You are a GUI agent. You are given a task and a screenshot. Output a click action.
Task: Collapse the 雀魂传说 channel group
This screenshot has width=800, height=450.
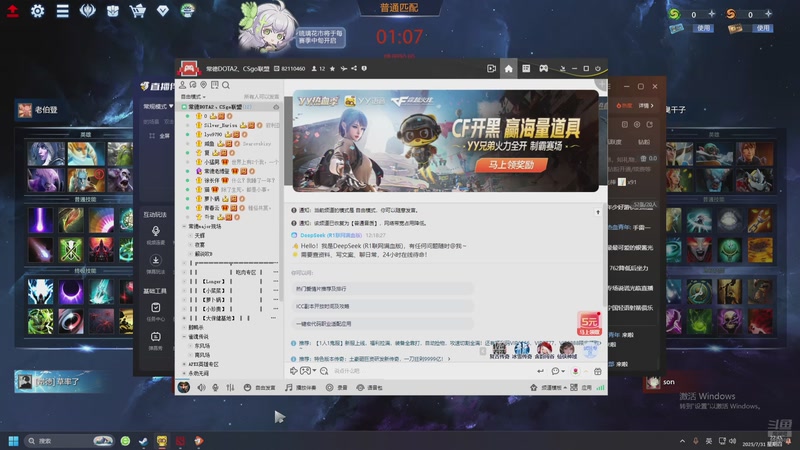(x=184, y=337)
